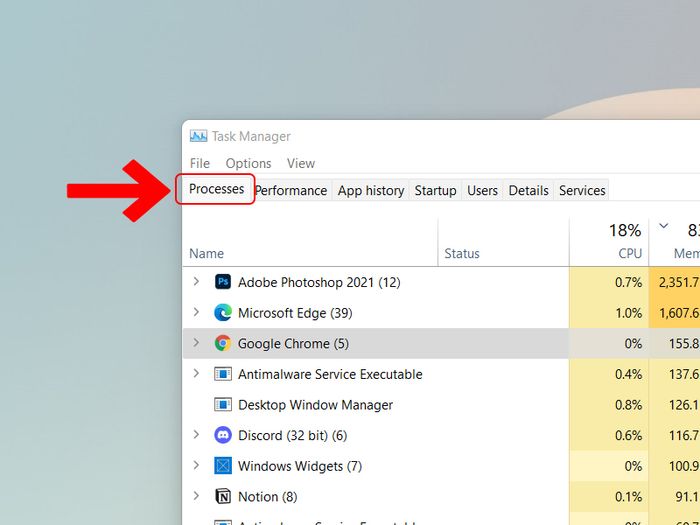This screenshot has height=525, width=700.
Task: Select the Notion (8) row name
Action: [x=267, y=496]
